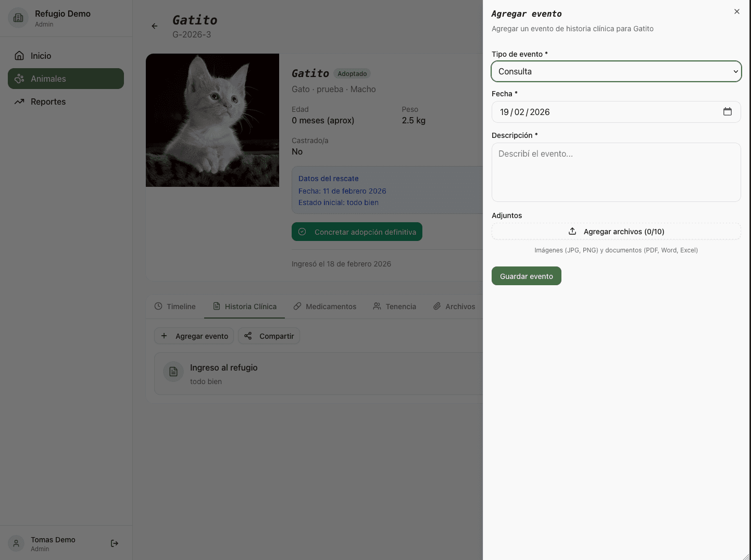Open the Ingreso al refugio timeline entry
This screenshot has height=560, width=751.
pos(224,367)
